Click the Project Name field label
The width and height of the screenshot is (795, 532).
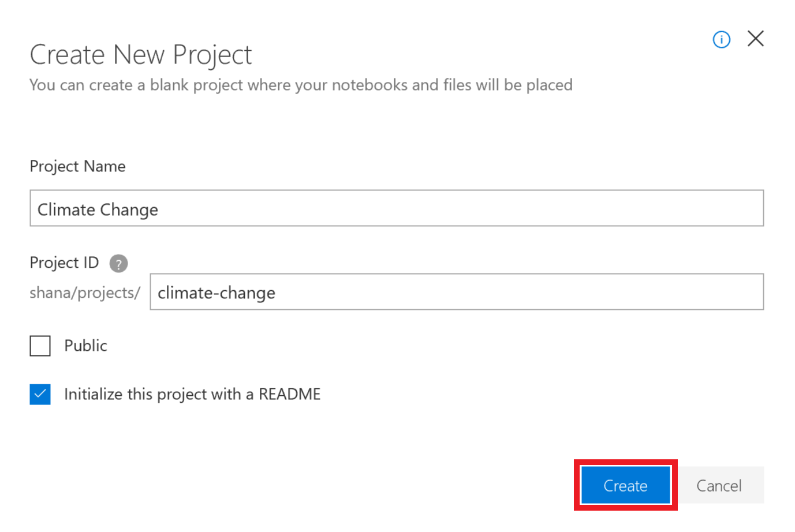(77, 166)
